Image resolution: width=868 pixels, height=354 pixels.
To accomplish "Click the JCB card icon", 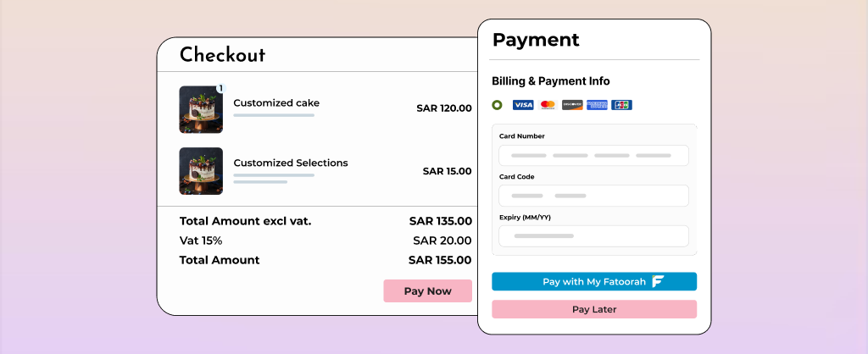I will pyautogui.click(x=621, y=105).
